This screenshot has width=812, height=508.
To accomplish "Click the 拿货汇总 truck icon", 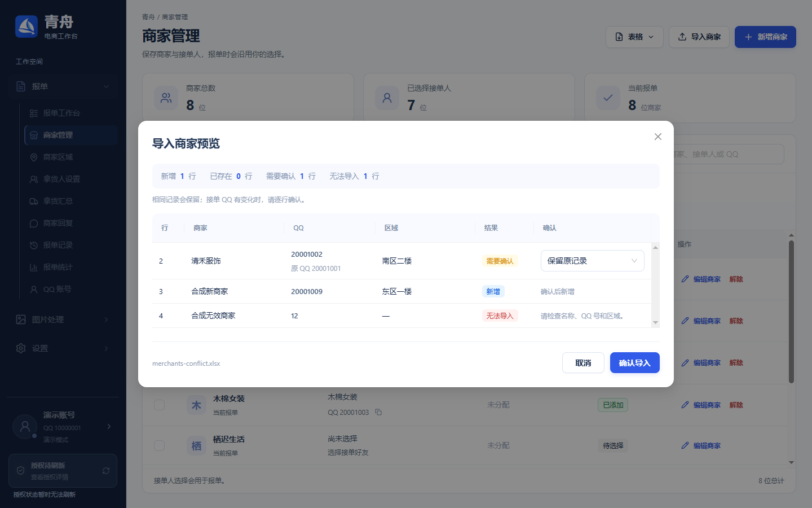I will pos(34,202).
